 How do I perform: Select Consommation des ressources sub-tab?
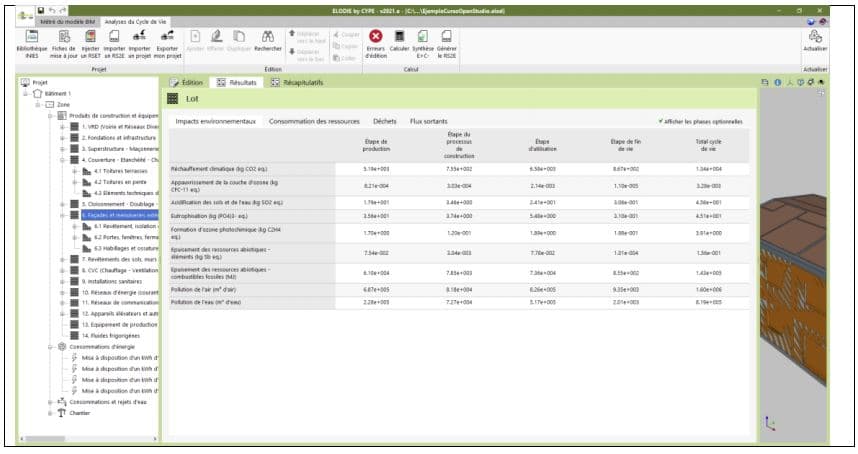point(314,121)
